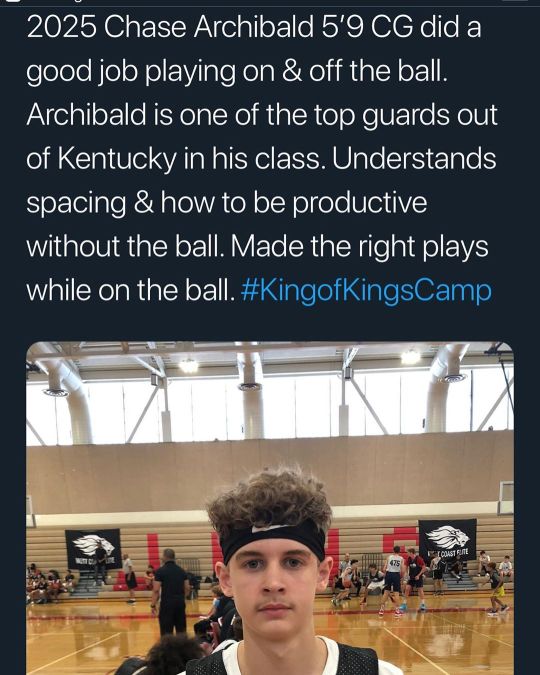Select the word "Kentucky" in the tweet
This screenshot has height=675, width=540.
(x=117, y=159)
